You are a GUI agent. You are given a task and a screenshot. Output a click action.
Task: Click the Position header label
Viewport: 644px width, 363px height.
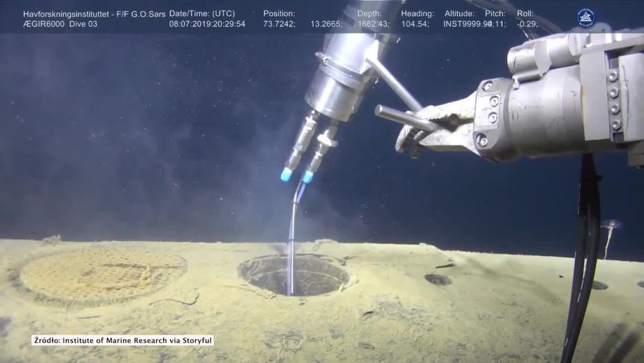[279, 14]
